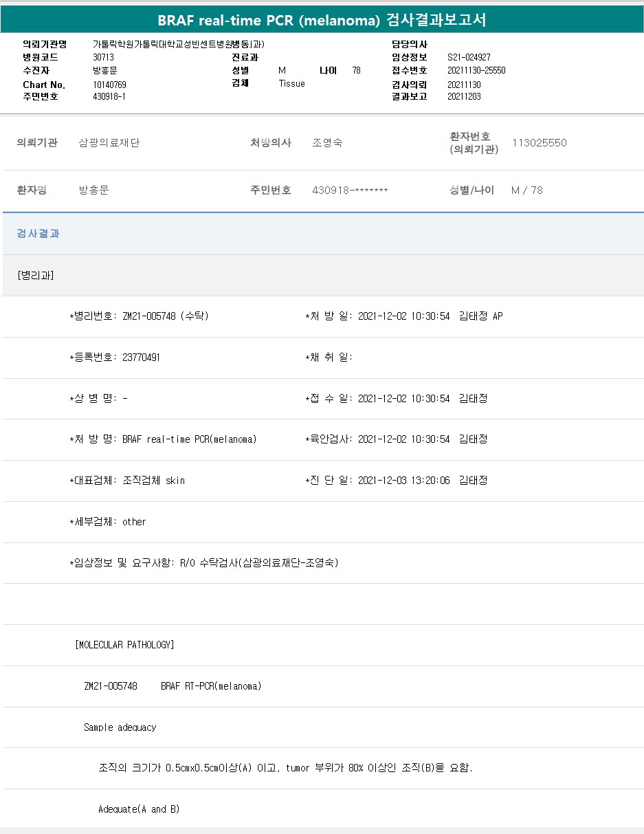Viewport: 644px width, 834px height.
Task: Select the tissue size requirement sentence
Action: [286, 768]
